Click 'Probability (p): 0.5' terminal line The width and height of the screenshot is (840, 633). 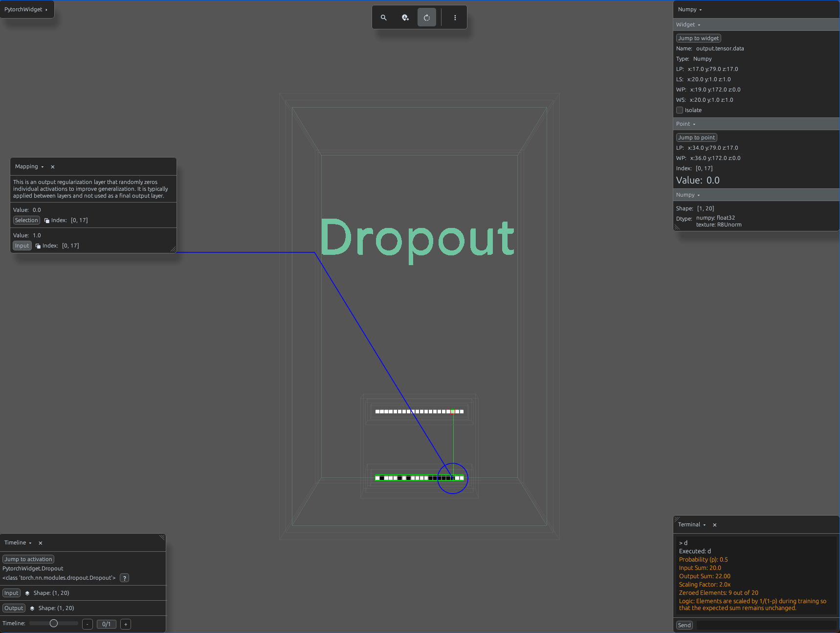(703, 560)
